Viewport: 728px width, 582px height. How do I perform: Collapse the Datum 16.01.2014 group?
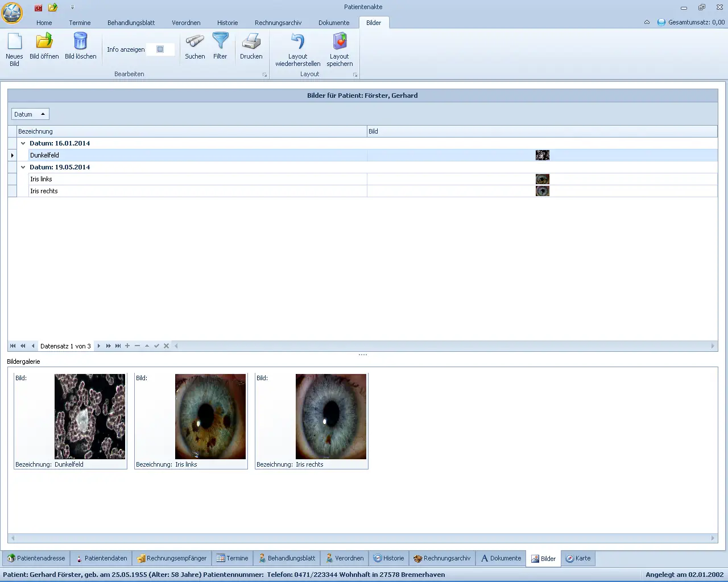coord(23,143)
